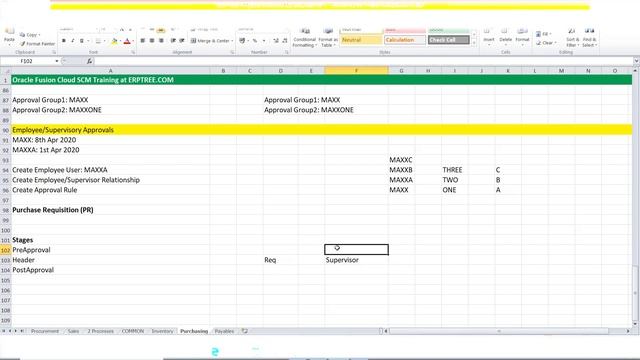This screenshot has width=640, height=360.
Task: Apply the Calculation cell style
Action: [x=404, y=40]
